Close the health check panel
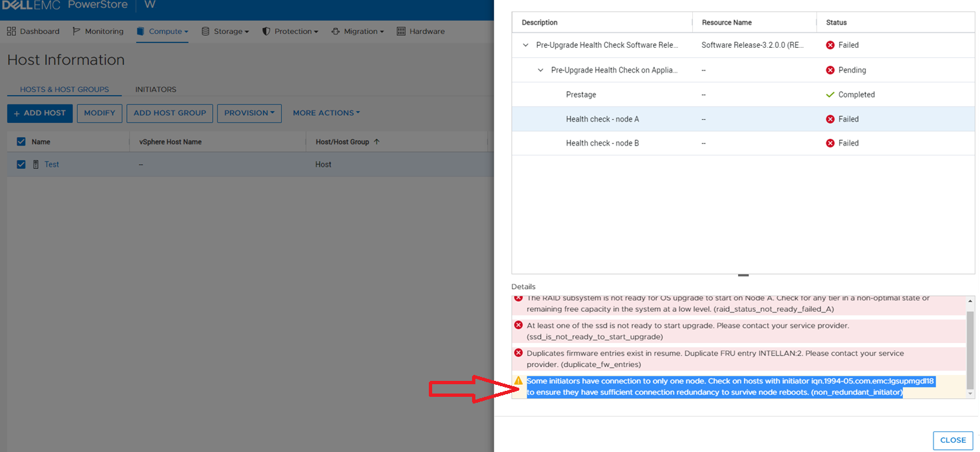This screenshot has width=980, height=452. coord(953,440)
